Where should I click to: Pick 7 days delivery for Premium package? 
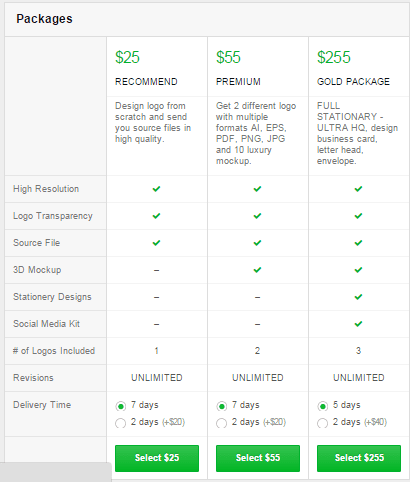[222, 406]
